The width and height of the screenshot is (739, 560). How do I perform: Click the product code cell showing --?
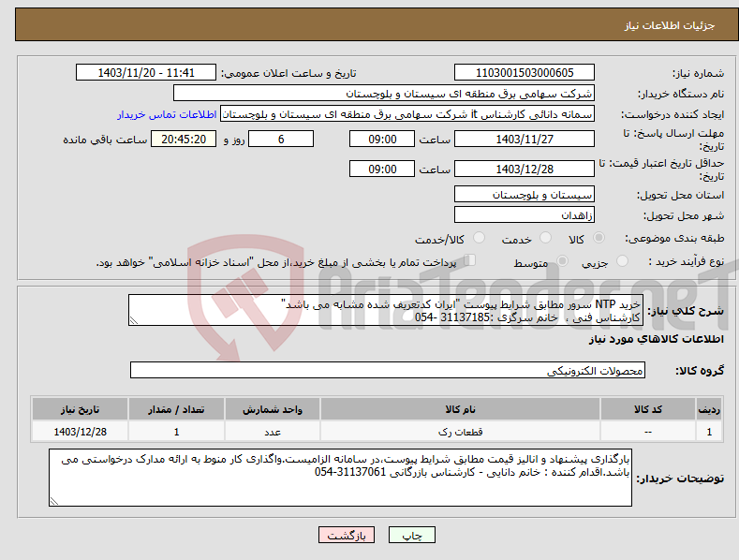(648, 432)
